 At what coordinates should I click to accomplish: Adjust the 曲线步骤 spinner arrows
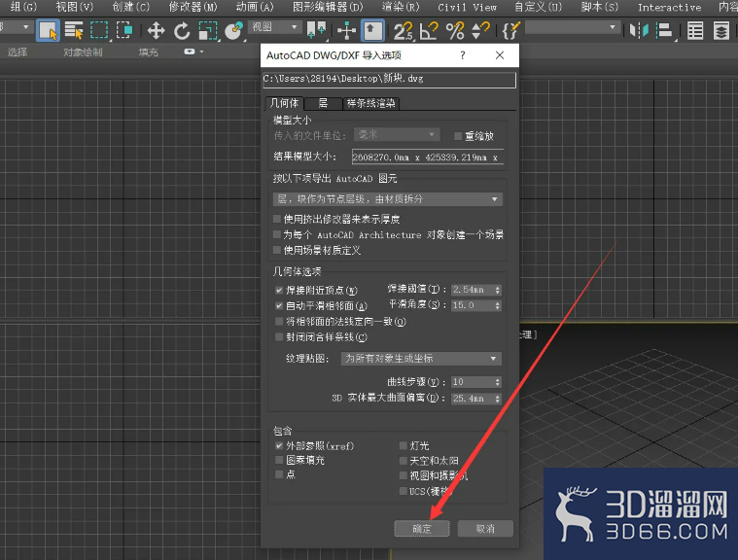pos(498,382)
